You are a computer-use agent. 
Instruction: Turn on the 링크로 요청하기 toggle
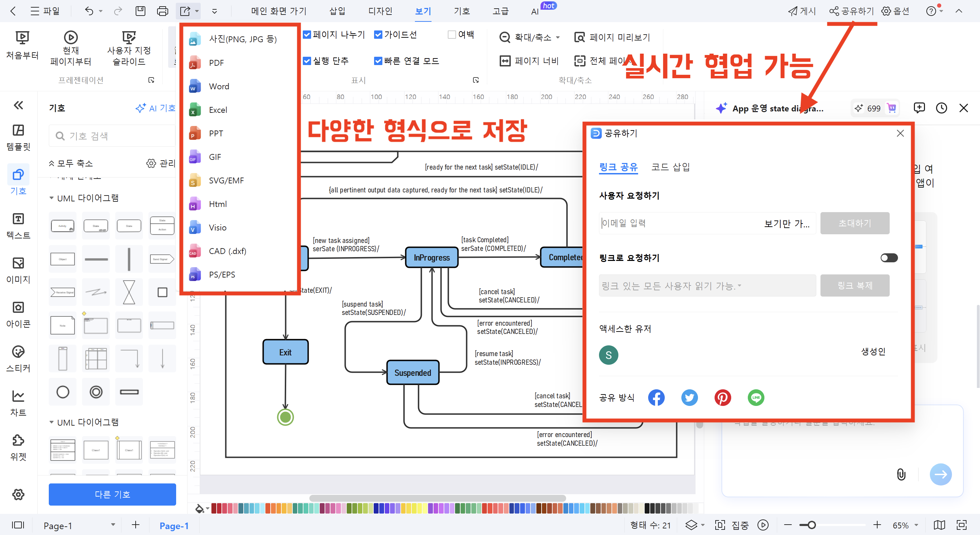[889, 257]
